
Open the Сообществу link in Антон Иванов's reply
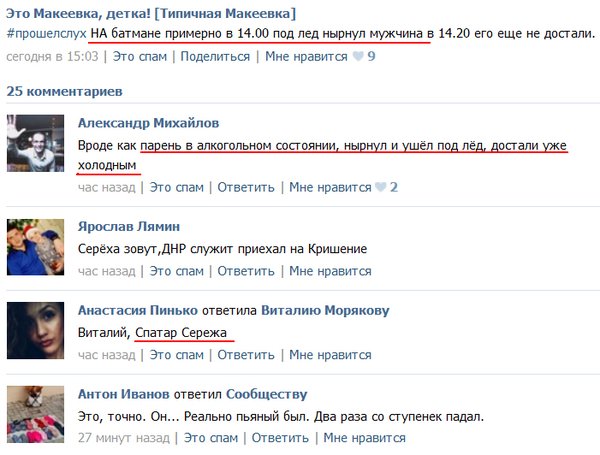(x=267, y=394)
